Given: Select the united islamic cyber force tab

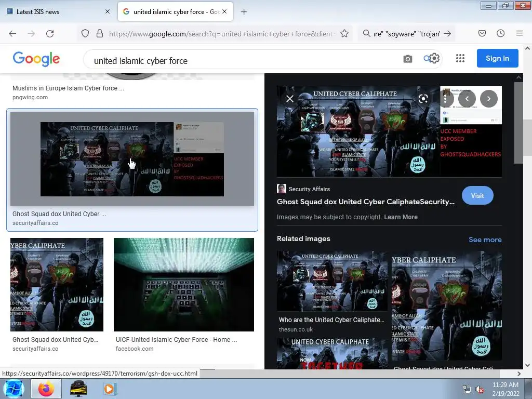Looking at the screenshot, I should click(x=175, y=12).
